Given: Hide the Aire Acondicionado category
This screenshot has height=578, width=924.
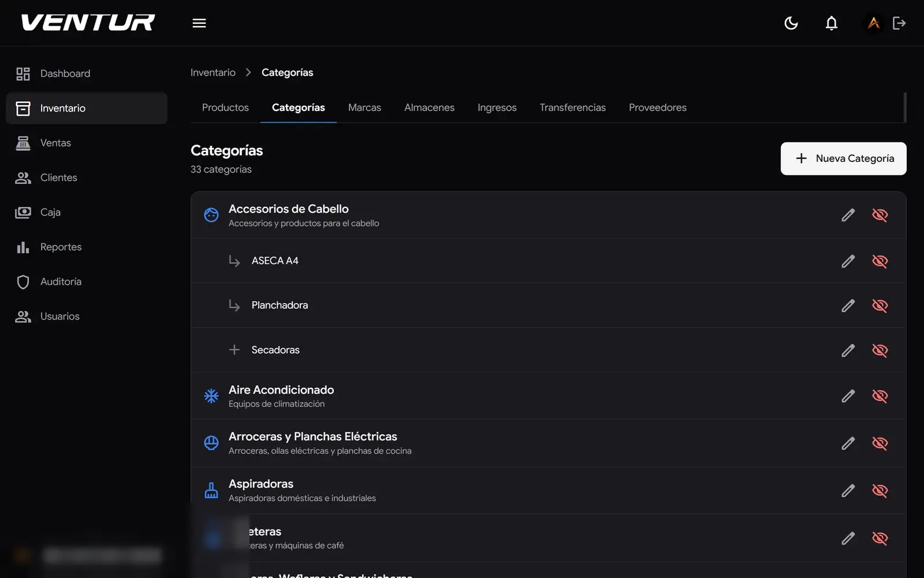Looking at the screenshot, I should pos(880,396).
